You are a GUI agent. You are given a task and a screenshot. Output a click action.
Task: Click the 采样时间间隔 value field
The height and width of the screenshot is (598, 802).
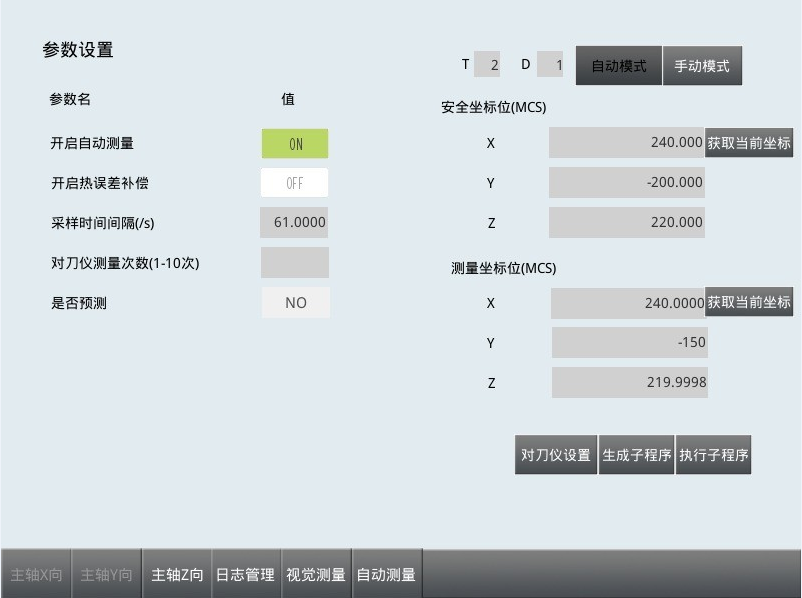click(295, 223)
